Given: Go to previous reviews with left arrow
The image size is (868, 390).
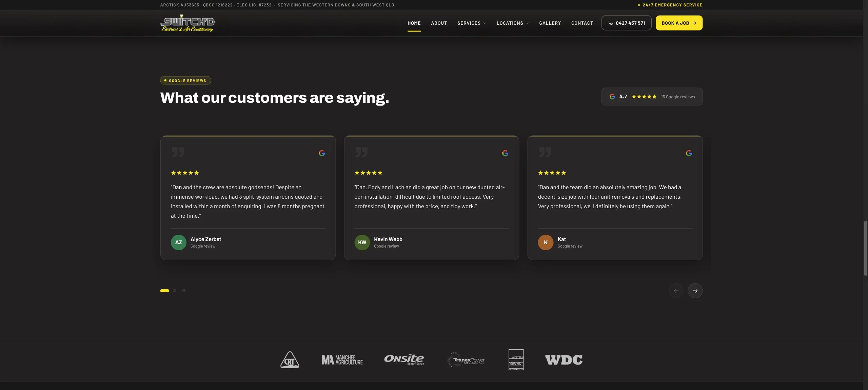Looking at the screenshot, I should [x=676, y=291].
